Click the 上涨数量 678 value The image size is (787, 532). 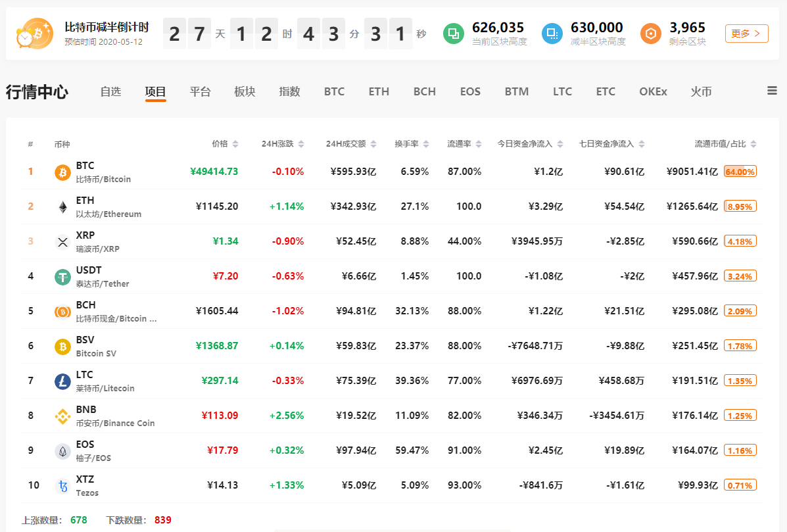click(x=79, y=520)
